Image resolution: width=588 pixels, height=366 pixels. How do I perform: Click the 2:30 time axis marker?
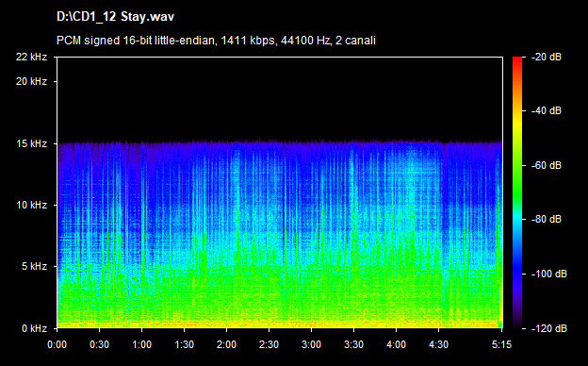coord(269,344)
